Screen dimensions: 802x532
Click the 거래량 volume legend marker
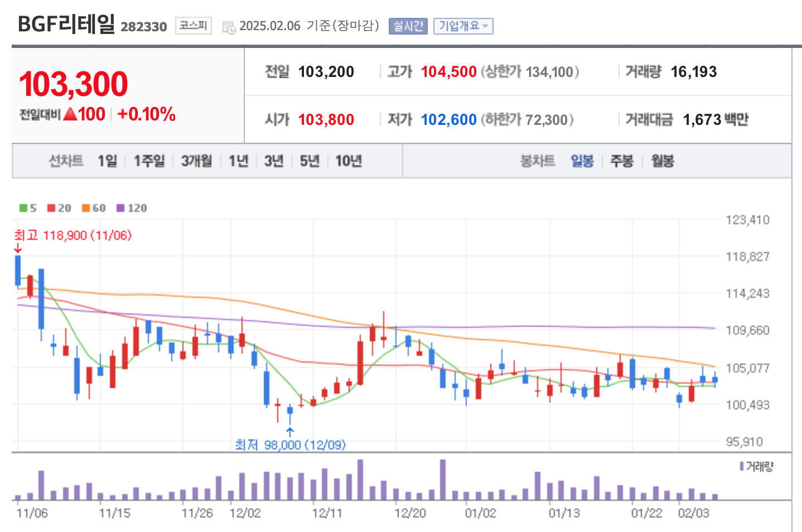[x=742, y=466]
